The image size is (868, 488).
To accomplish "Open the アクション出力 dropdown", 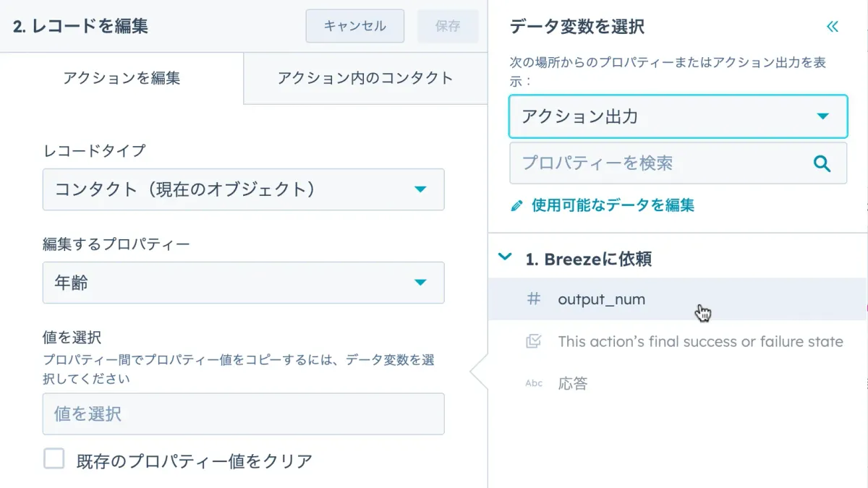I will point(677,116).
